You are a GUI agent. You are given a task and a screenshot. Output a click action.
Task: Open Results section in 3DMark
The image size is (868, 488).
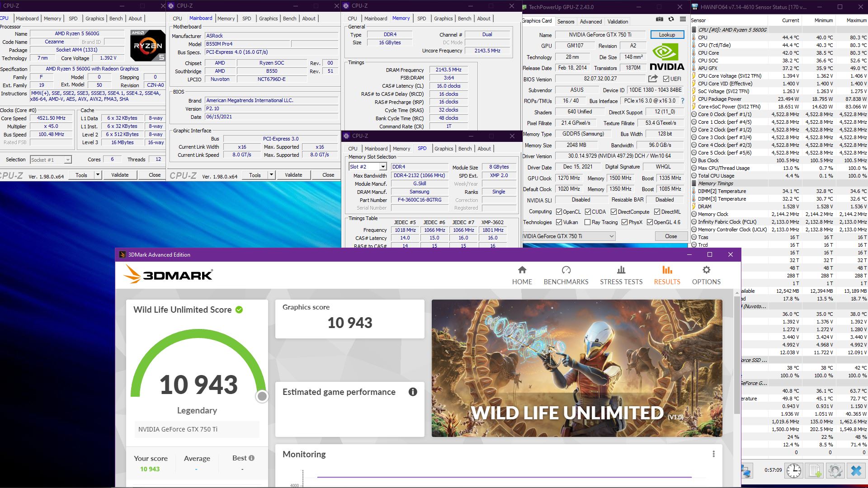pos(667,275)
